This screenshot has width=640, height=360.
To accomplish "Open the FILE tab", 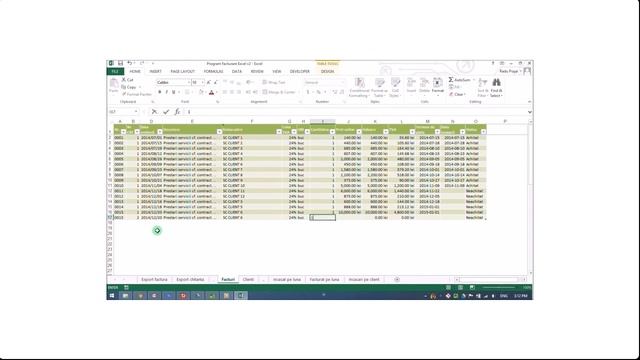I will [x=116, y=71].
